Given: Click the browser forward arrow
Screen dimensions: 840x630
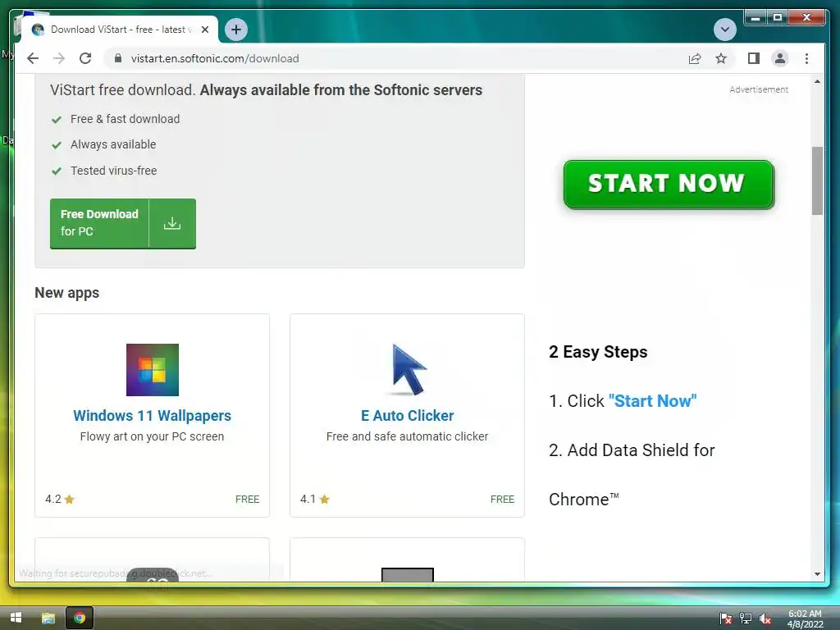Looking at the screenshot, I should pos(59,58).
